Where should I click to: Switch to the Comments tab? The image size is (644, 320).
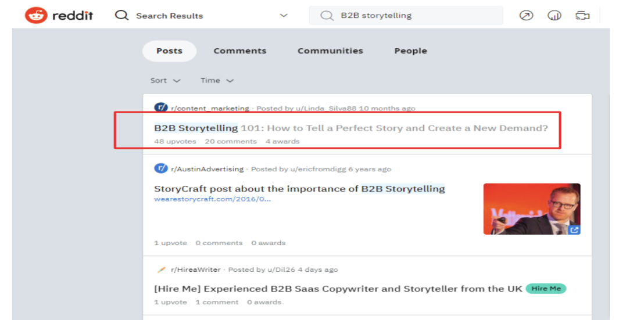tap(240, 51)
